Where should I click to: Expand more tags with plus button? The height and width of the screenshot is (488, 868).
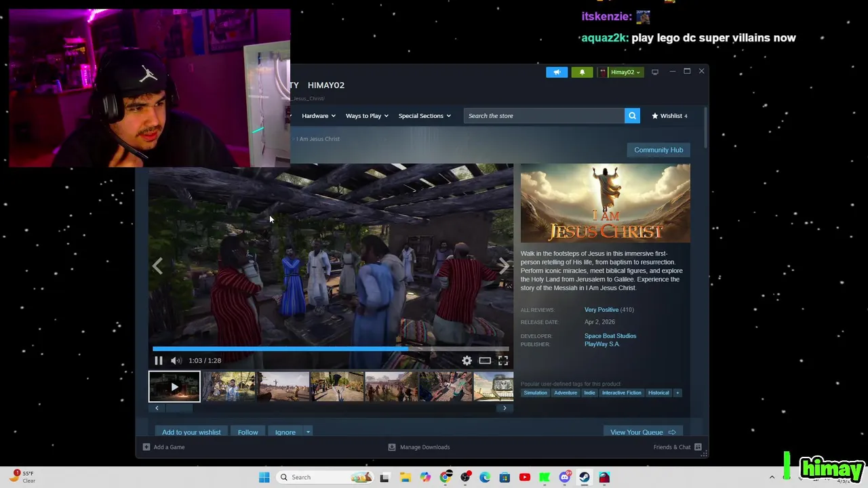677,393
